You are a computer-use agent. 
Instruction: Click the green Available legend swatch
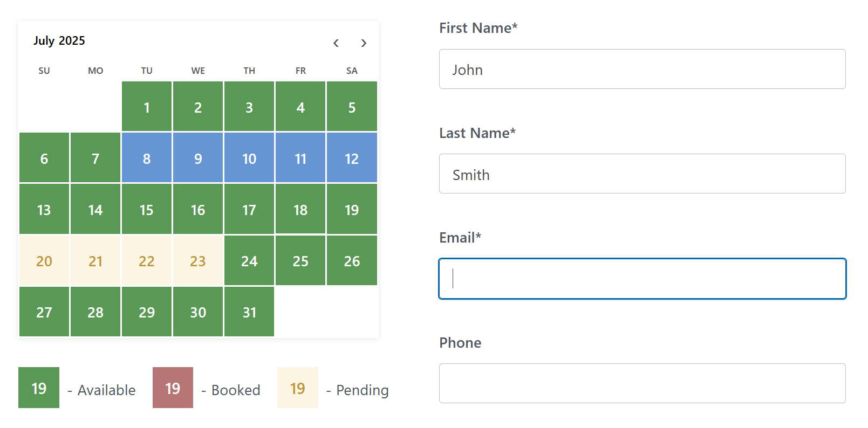tap(39, 388)
